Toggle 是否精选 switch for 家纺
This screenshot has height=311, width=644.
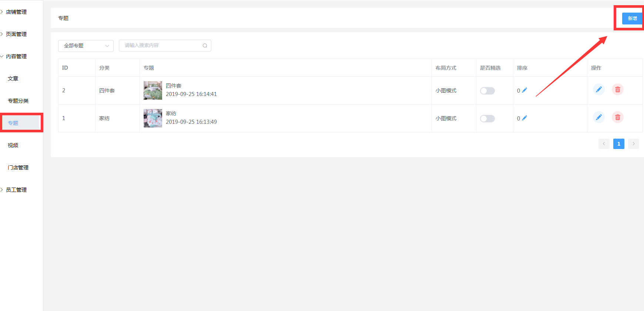tap(487, 119)
